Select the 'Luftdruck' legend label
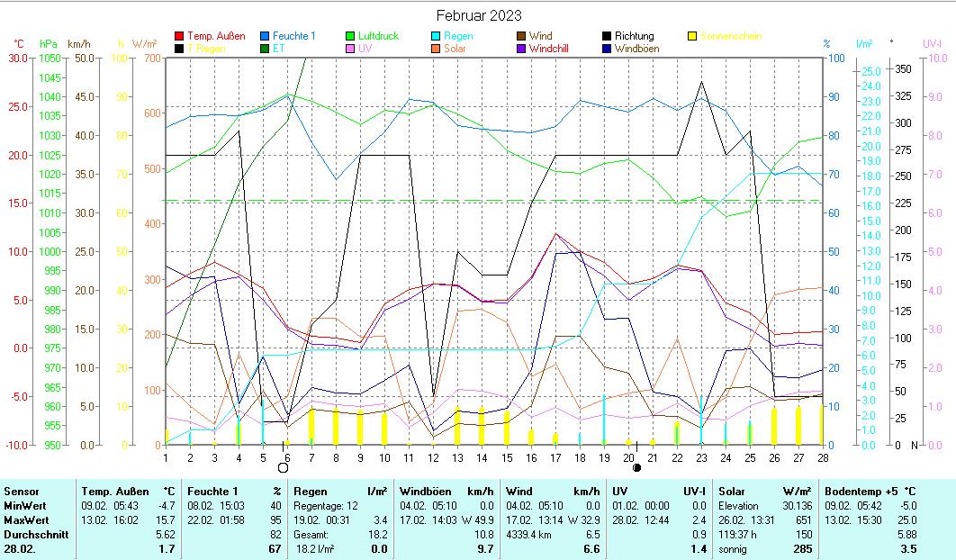956x560 pixels. point(378,36)
